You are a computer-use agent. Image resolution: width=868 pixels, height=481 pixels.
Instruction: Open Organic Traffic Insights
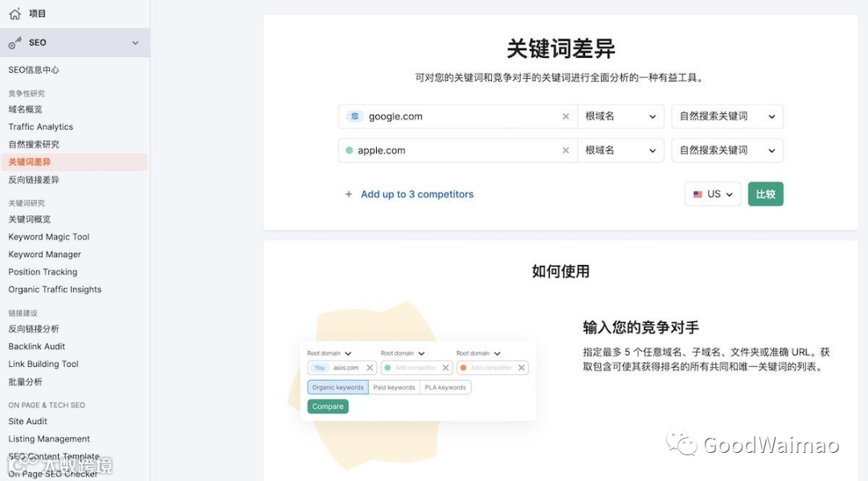tap(55, 289)
